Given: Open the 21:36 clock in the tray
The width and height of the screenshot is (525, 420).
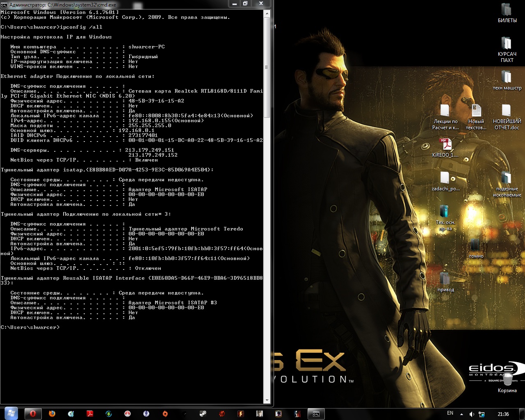Looking at the screenshot, I should [503, 414].
